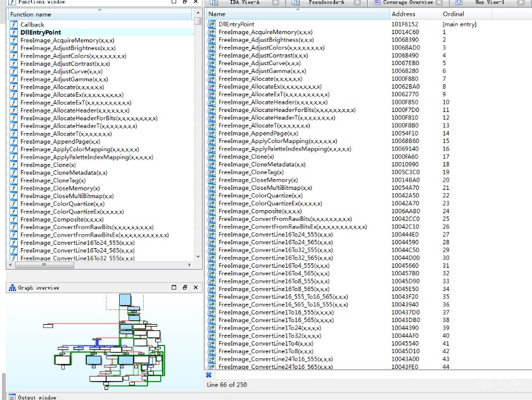Select FreeImage_AllocateHeaderForBits in the Functions window
The width and height of the screenshot is (532, 400).
tap(89, 118)
